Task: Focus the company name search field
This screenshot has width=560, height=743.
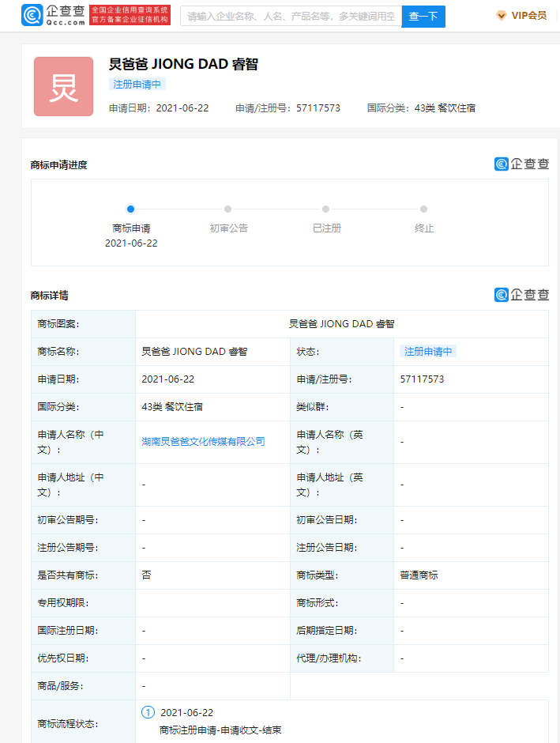Action: point(291,16)
